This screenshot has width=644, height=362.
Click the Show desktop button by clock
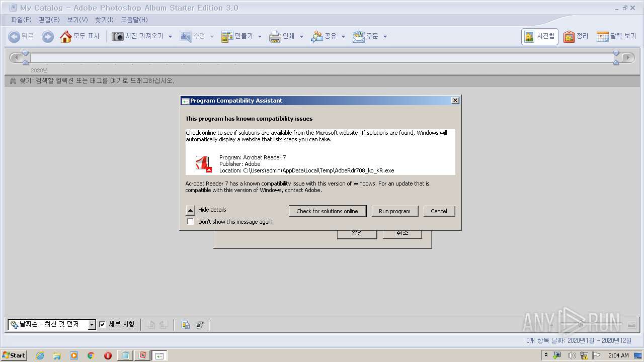point(638,355)
